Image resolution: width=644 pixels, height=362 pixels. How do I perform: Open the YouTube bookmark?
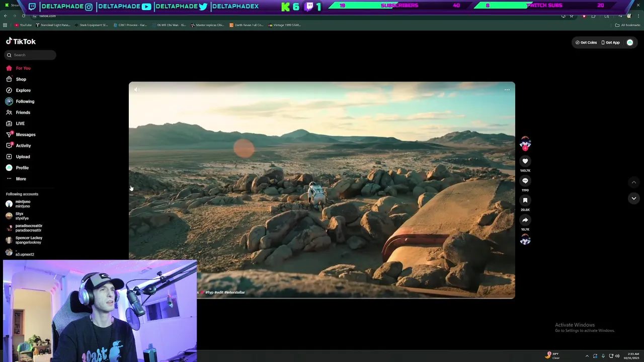(x=23, y=25)
